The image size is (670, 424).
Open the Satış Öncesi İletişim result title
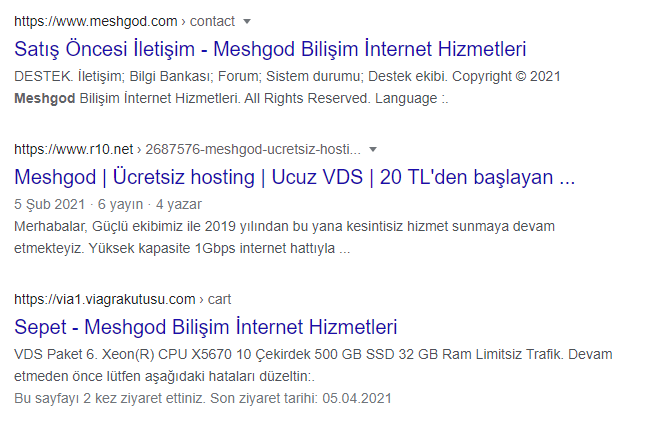click(x=270, y=48)
